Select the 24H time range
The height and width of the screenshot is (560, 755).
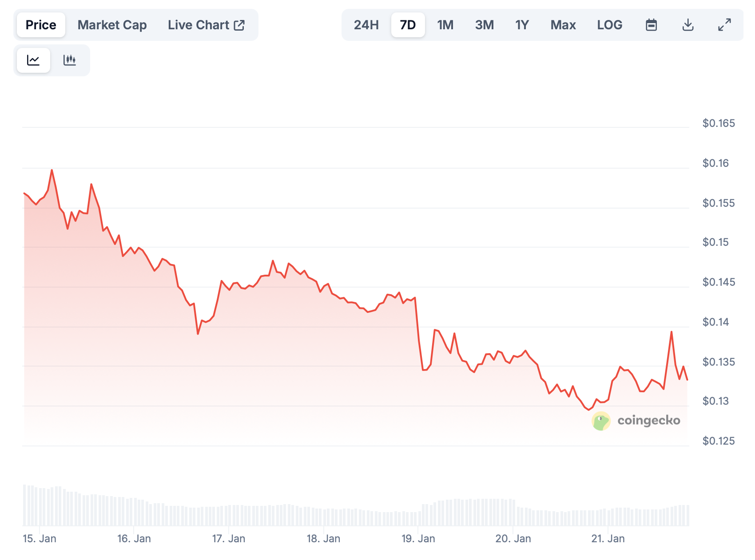[366, 25]
